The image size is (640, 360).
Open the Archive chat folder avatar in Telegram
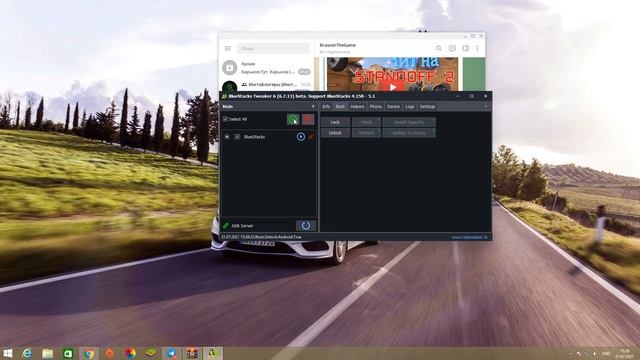click(229, 67)
